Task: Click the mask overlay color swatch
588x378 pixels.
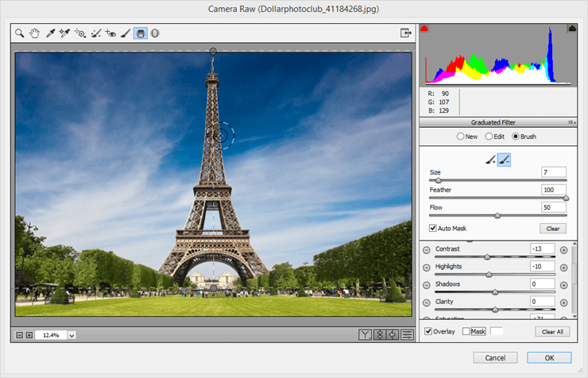Action: point(496,331)
